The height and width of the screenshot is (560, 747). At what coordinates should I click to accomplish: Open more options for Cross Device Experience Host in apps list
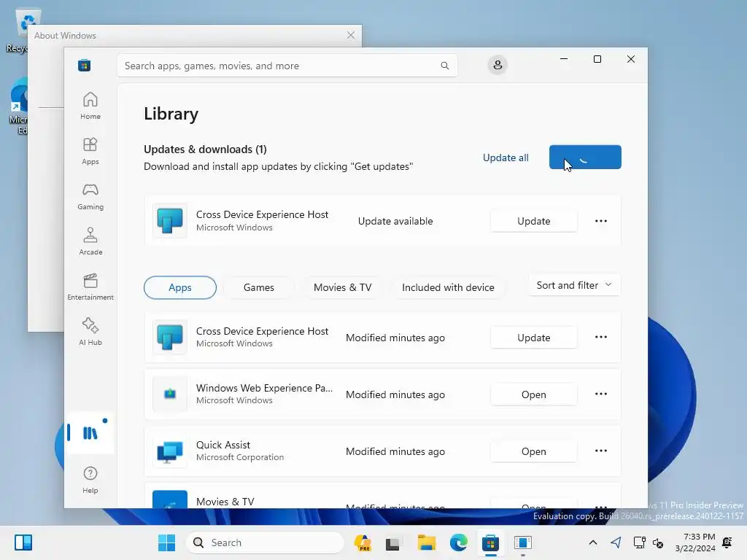[x=601, y=337]
